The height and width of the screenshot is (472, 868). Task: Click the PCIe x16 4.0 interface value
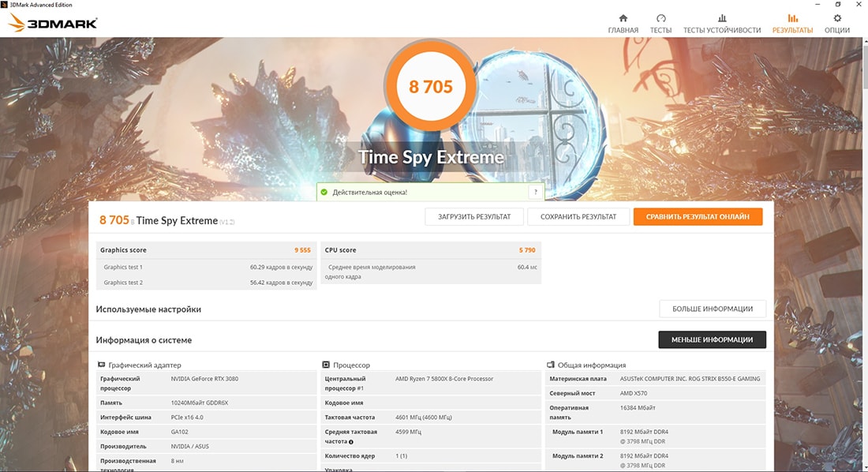(187, 418)
